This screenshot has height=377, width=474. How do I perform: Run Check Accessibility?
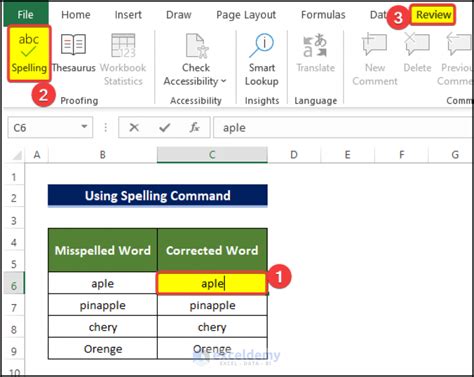(196, 59)
